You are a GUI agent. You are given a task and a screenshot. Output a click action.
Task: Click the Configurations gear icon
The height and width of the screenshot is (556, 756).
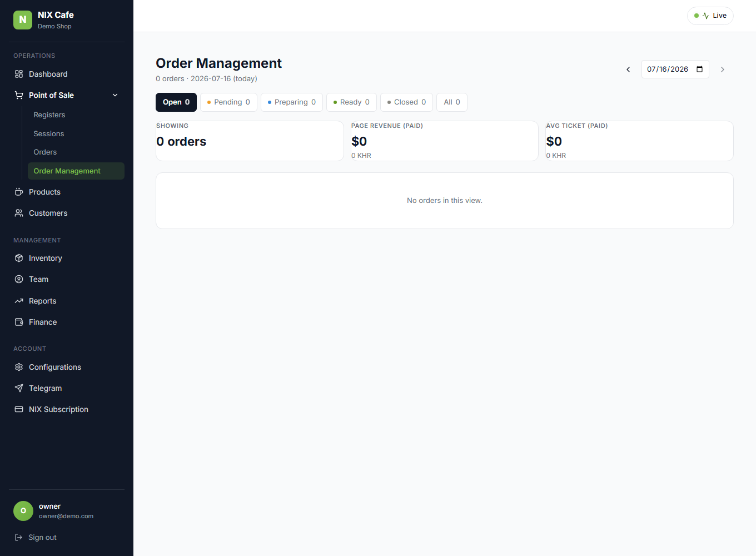click(x=19, y=367)
